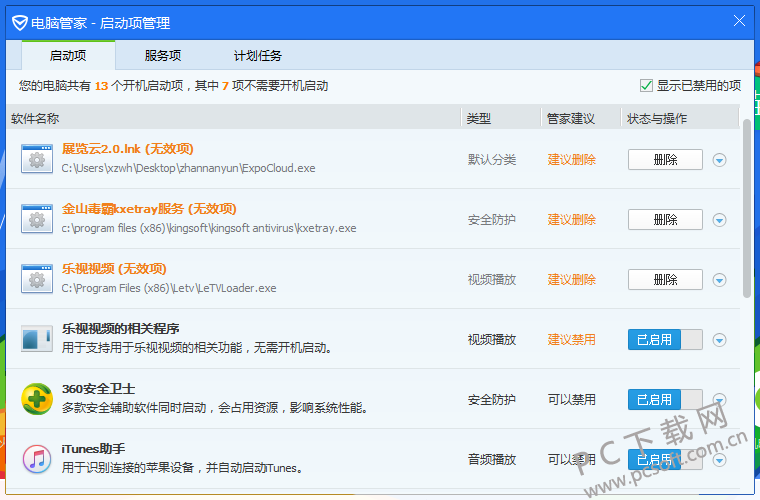The height and width of the screenshot is (500, 760).
Task: Turn off 360安全卫士 已启用 switch
Action: pos(665,400)
